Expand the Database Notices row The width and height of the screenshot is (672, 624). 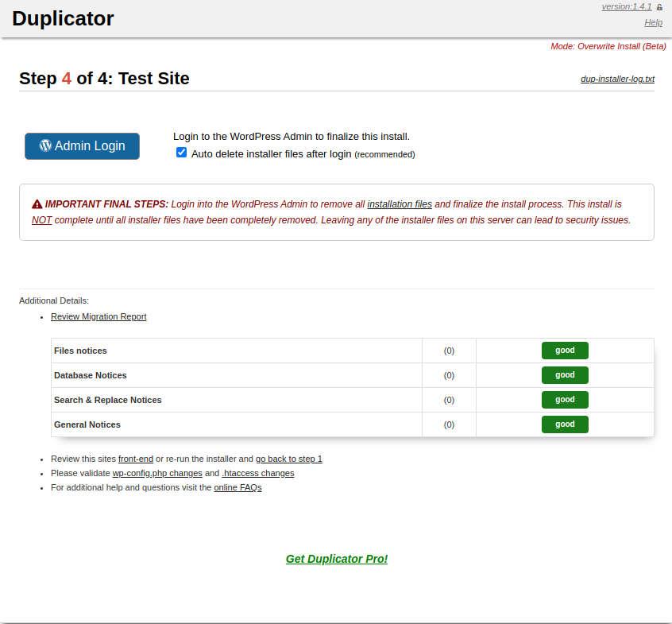pos(90,375)
